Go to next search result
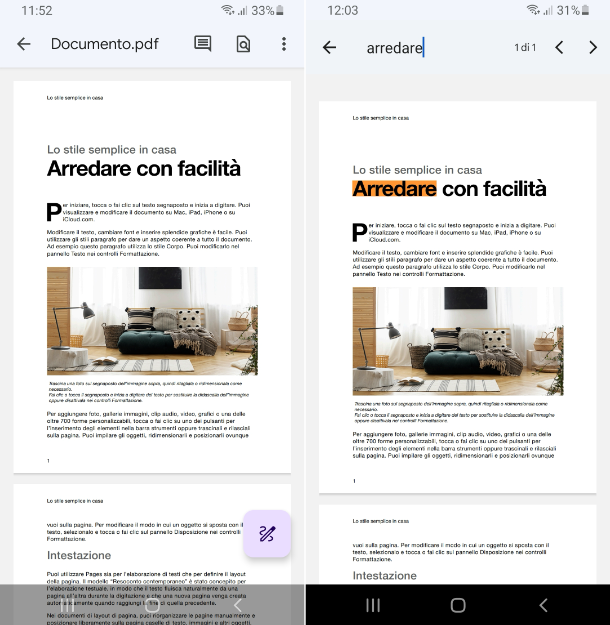Image resolution: width=610 pixels, height=625 pixels. (x=593, y=47)
